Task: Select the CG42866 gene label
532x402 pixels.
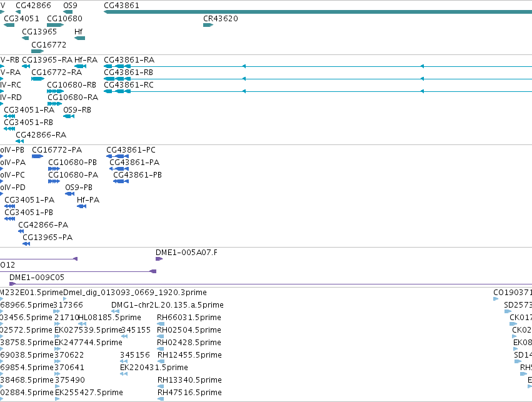Action: tap(33, 6)
